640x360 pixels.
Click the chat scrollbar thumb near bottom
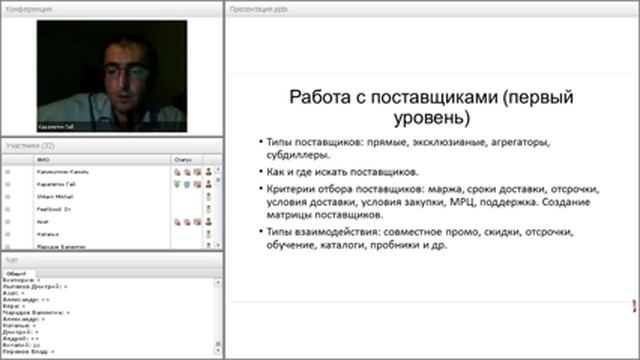pyautogui.click(x=218, y=344)
